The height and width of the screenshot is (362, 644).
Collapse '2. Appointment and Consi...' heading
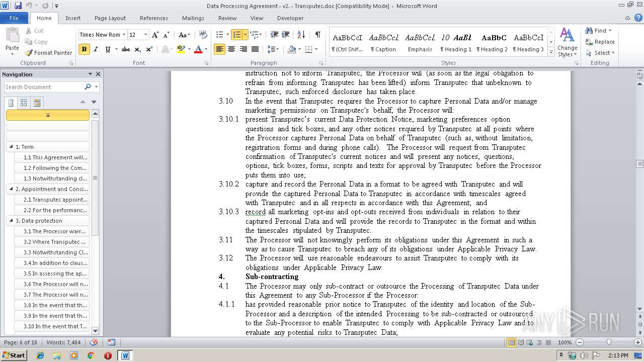(11, 189)
